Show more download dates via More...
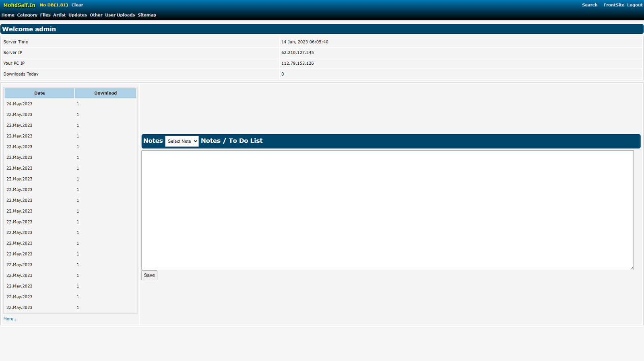The width and height of the screenshot is (644, 361). pos(10,319)
